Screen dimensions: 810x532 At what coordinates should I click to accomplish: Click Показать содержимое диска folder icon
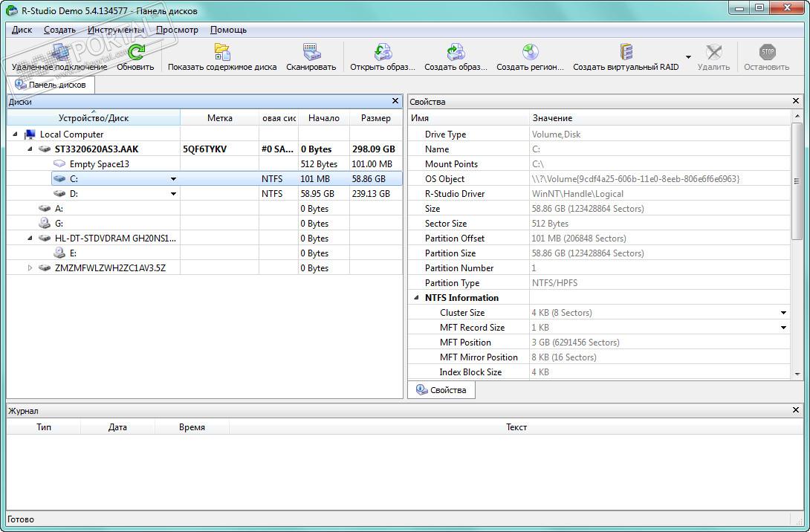coord(222,52)
